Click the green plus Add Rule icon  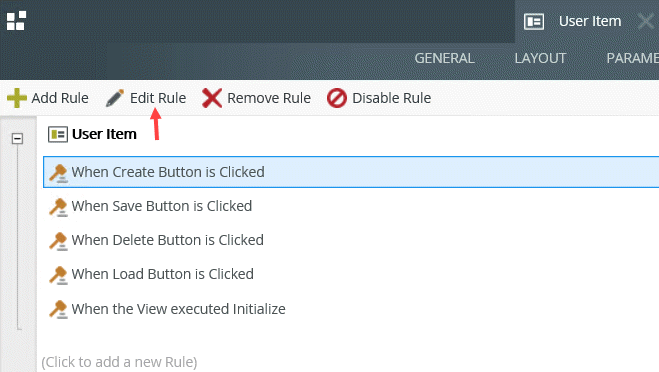tap(17, 98)
